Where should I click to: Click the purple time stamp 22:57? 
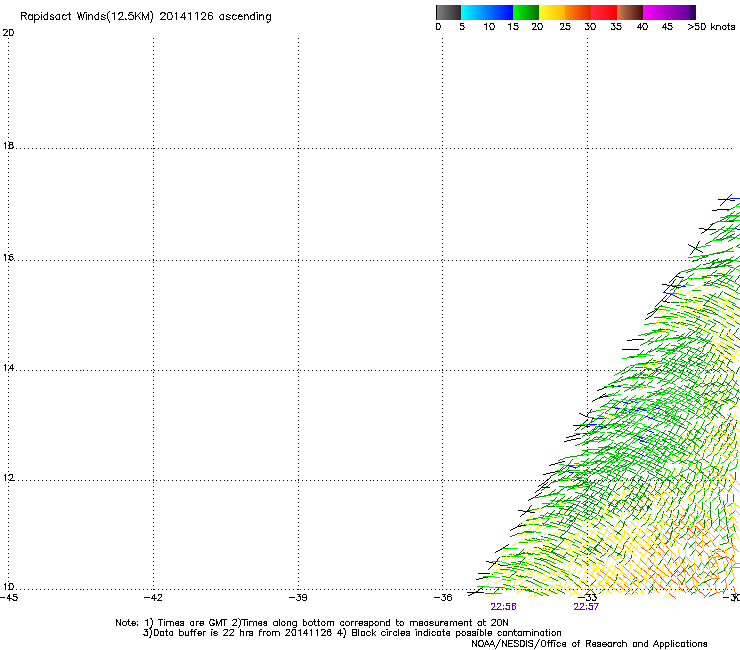pos(586,607)
